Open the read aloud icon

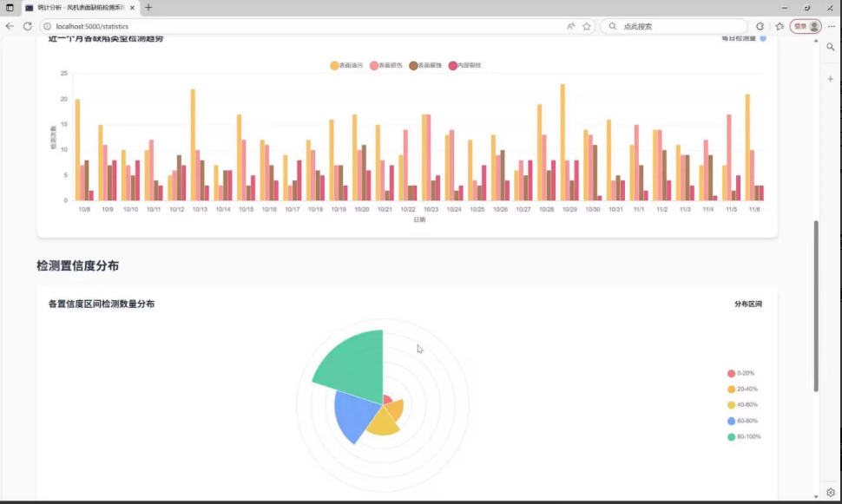pos(570,26)
